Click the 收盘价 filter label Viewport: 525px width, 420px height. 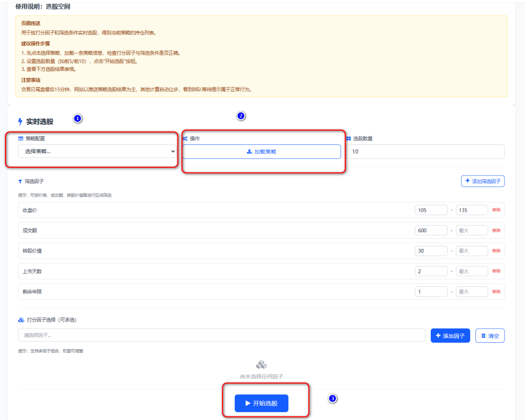tap(30, 210)
